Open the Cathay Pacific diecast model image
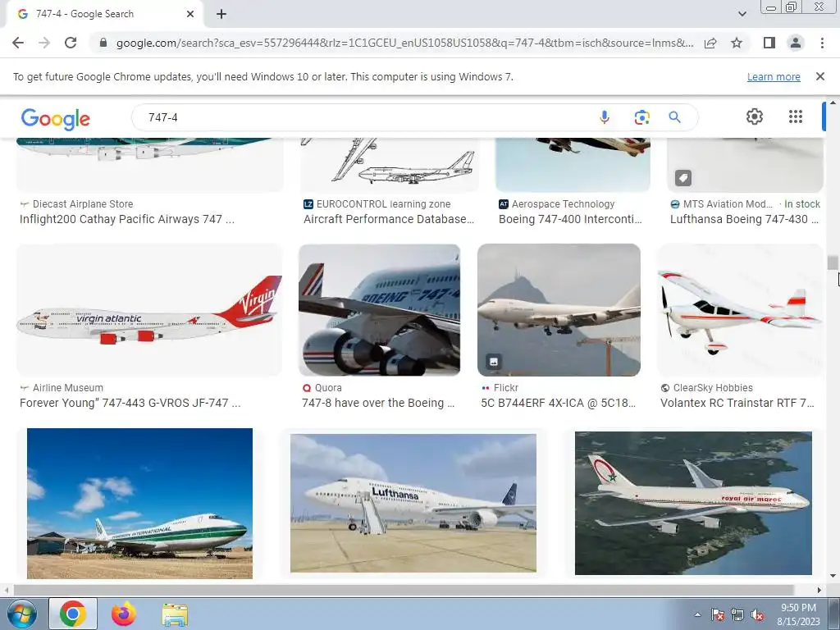Image resolution: width=840 pixels, height=630 pixels. click(x=150, y=164)
